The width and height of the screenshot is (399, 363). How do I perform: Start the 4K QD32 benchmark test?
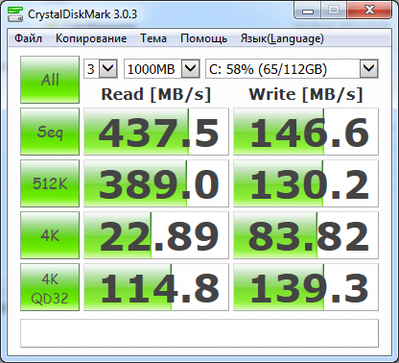pyautogui.click(x=50, y=287)
